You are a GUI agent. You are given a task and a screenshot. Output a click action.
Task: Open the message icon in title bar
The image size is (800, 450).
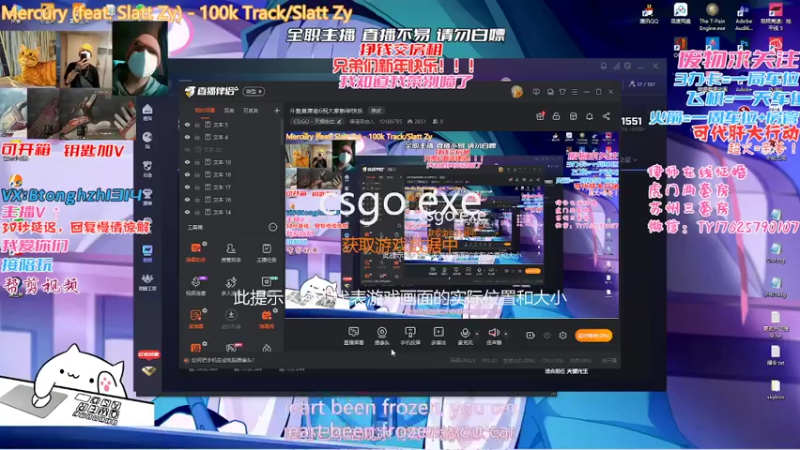(550, 92)
